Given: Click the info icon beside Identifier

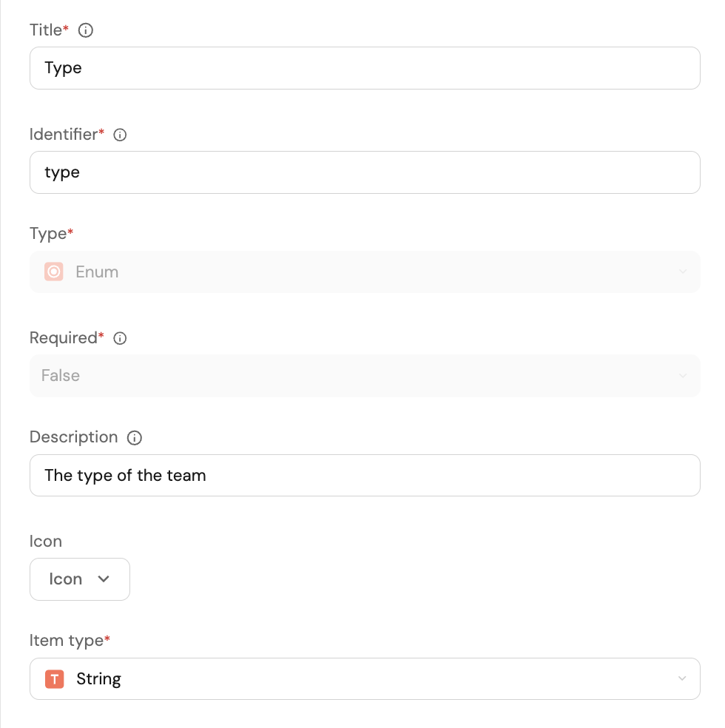Looking at the screenshot, I should (x=120, y=135).
